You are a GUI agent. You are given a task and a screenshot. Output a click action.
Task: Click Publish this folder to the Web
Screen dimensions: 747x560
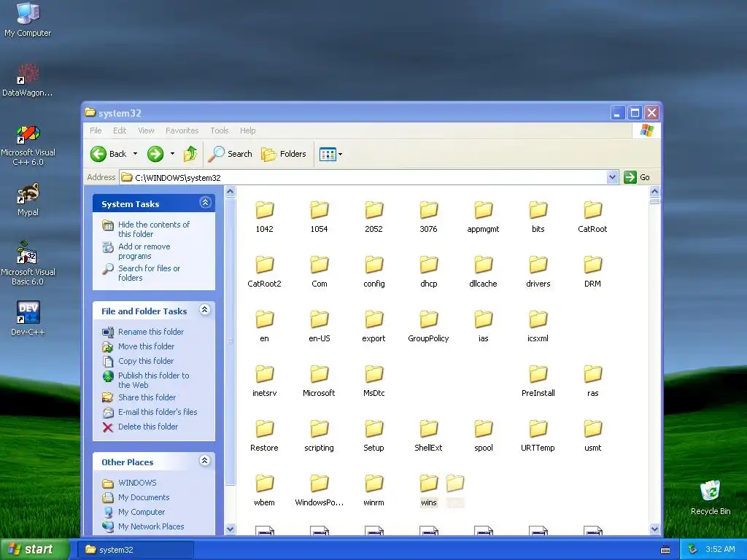tap(153, 380)
